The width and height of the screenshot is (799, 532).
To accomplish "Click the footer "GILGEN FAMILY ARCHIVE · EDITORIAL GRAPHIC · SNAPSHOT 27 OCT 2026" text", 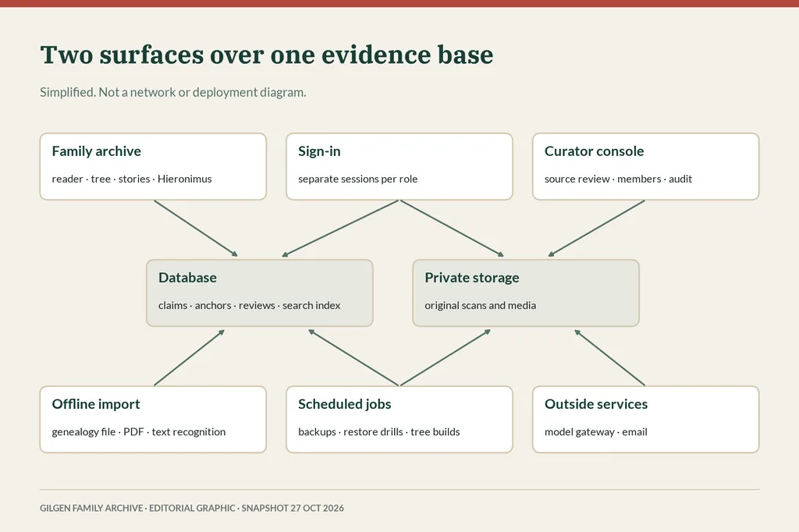I will pyautogui.click(x=192, y=508).
